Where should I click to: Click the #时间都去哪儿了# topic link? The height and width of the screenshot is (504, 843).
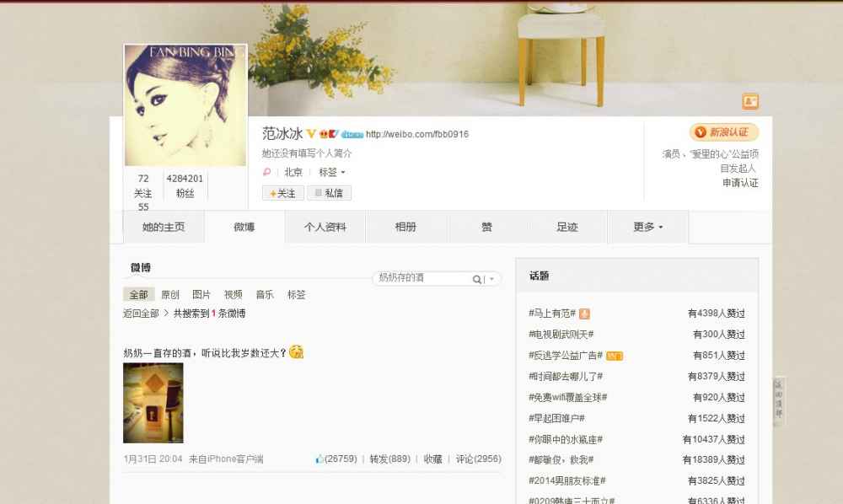[566, 376]
